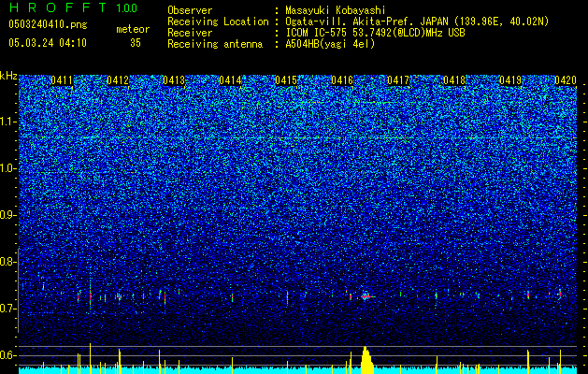Click the bright meteor echo blob after 0416
The image size is (588, 374).
click(x=366, y=296)
